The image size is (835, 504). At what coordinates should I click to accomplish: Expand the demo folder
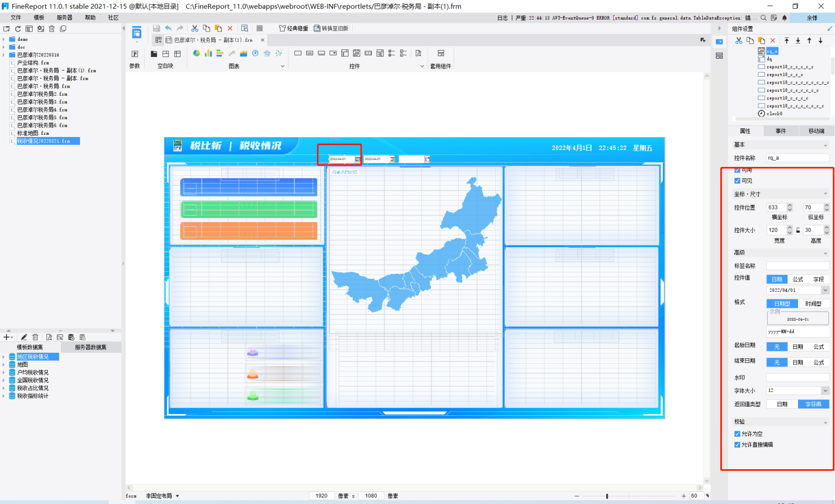(x=4, y=39)
